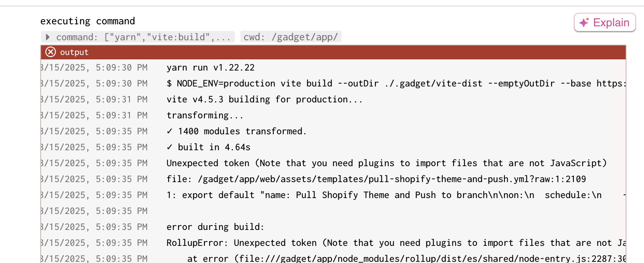Screen dimensions: 644x263
Task: Click the red output header bar
Action: pyautogui.click(x=333, y=52)
